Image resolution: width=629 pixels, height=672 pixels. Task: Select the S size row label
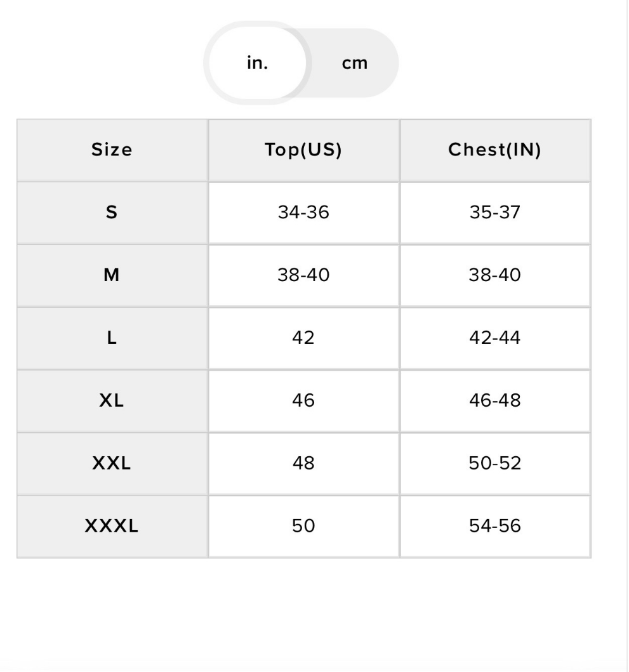pos(112,213)
